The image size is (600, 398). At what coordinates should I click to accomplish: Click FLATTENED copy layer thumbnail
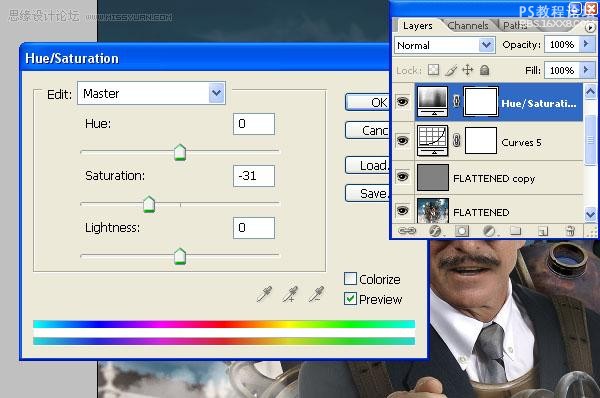click(432, 177)
